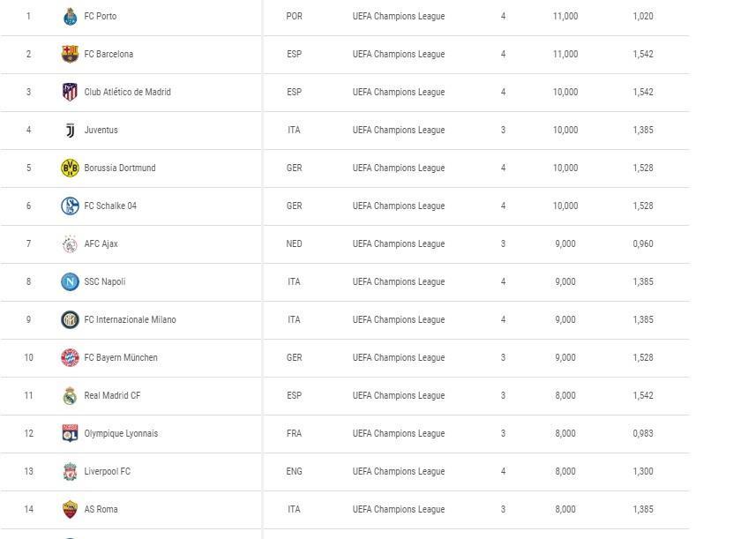Click the AFC Ajax club logo
This screenshot has height=539, width=756.
pos(70,244)
